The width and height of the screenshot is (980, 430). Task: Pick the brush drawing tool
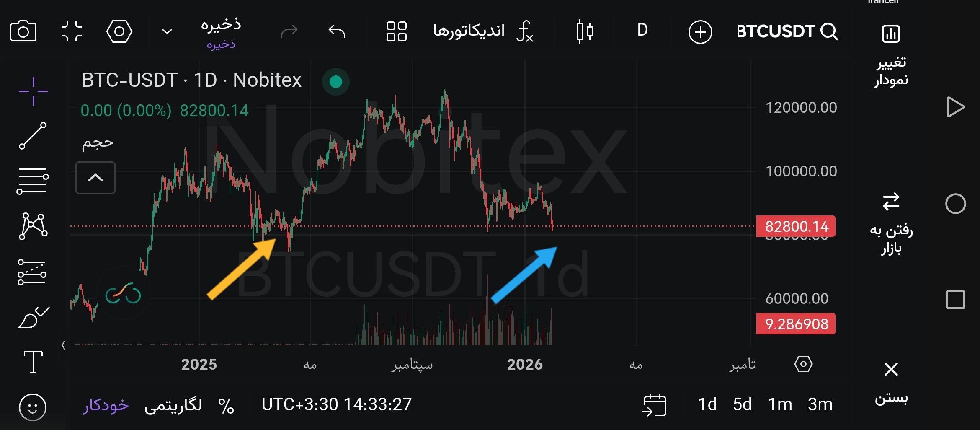tap(33, 317)
